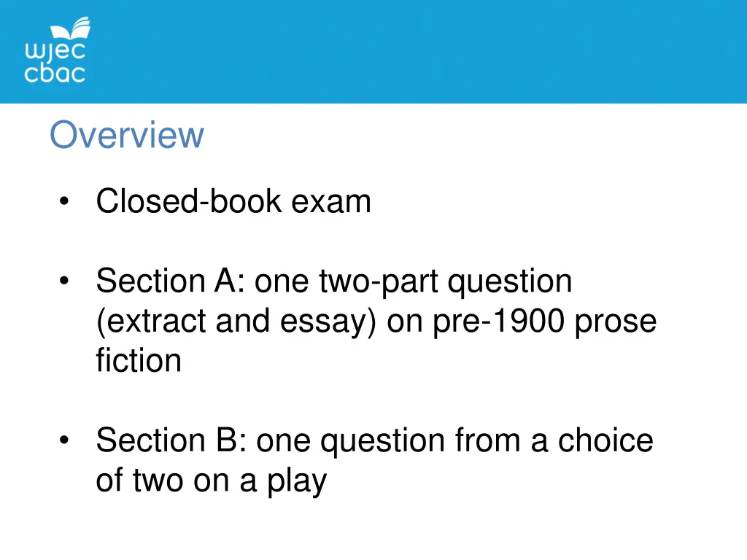Viewport: 747px width, 560px height.
Task: Click the words 'Section B:'
Action: [171, 440]
